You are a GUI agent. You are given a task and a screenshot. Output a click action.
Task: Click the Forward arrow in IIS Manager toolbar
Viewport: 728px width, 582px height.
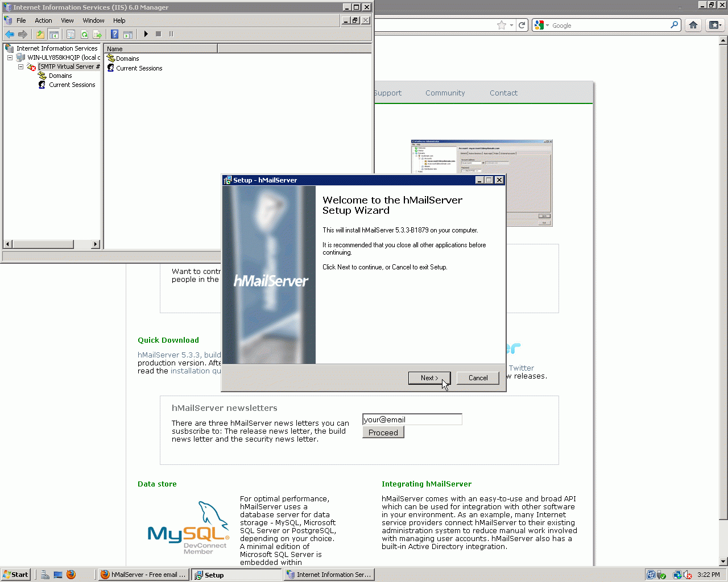(23, 34)
